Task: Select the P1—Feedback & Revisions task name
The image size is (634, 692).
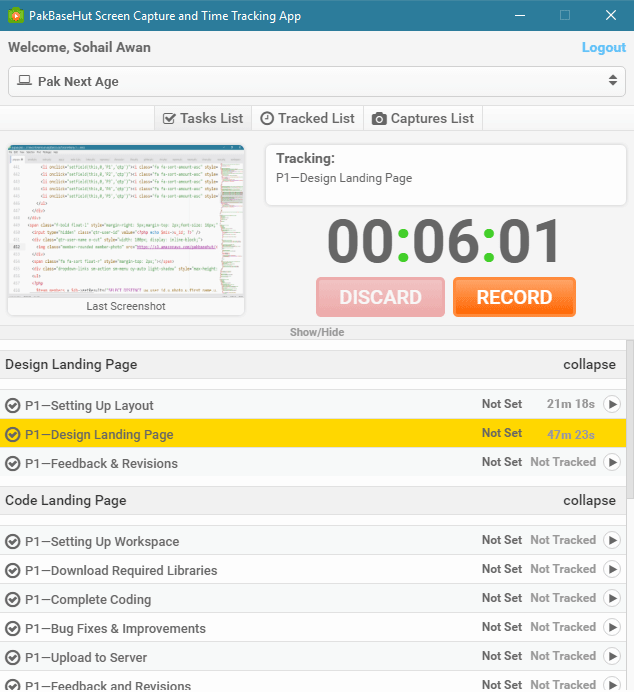Action: click(101, 464)
